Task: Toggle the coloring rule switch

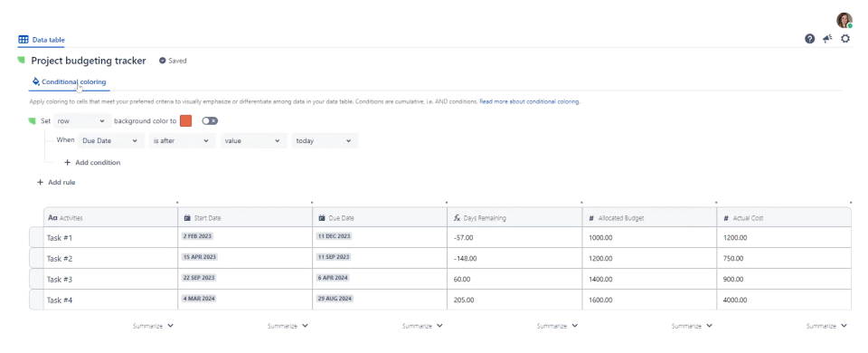Action: point(210,120)
